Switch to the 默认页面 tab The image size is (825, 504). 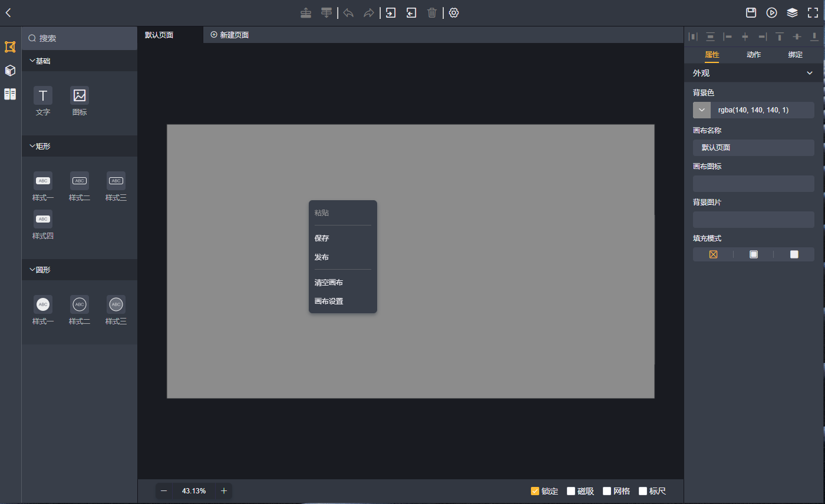tap(170, 35)
